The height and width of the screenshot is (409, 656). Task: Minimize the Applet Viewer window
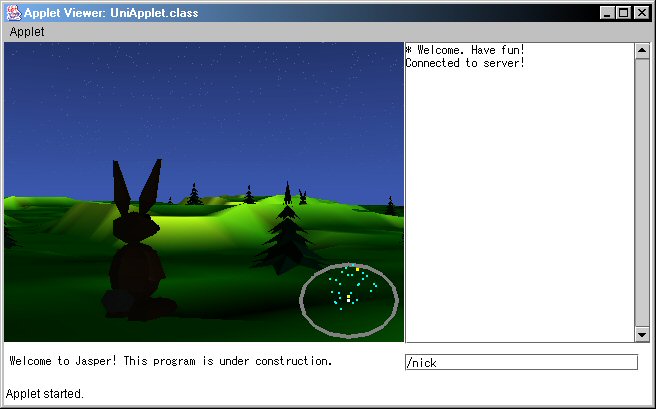[607, 13]
